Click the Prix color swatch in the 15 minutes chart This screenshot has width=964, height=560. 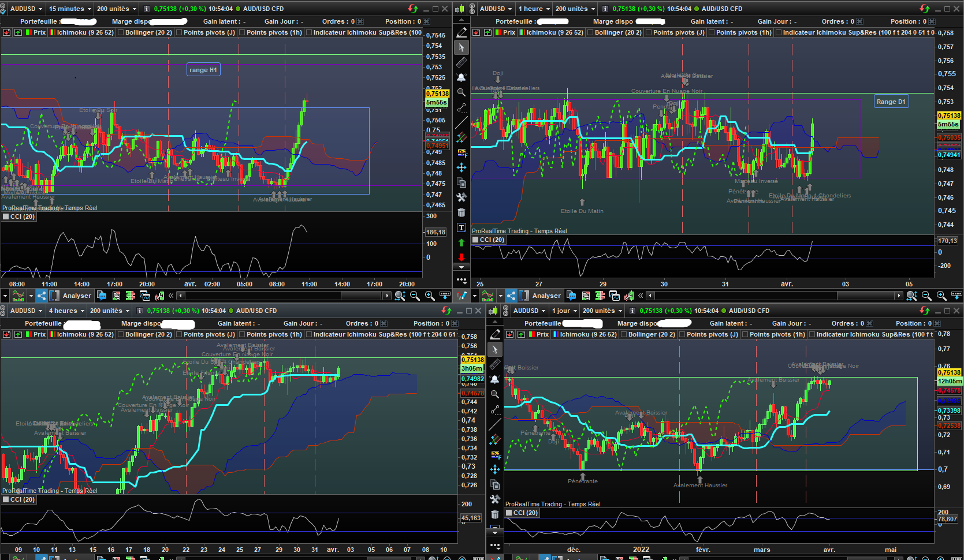(29, 32)
